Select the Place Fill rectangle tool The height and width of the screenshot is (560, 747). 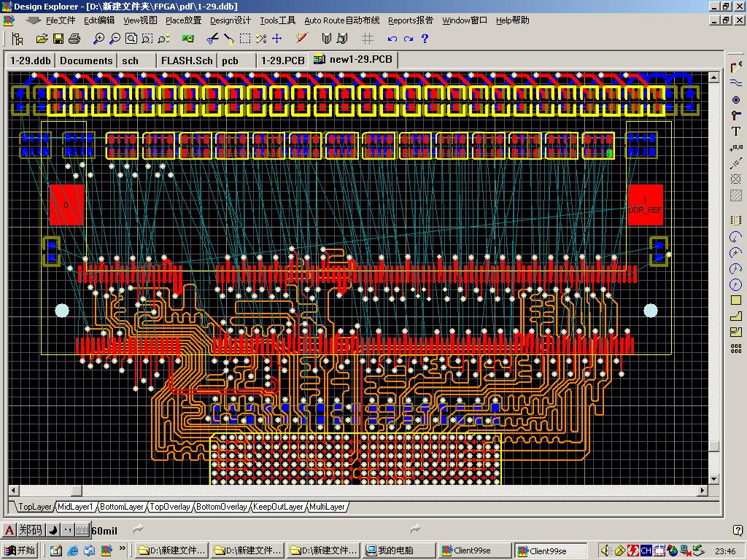tap(736, 300)
